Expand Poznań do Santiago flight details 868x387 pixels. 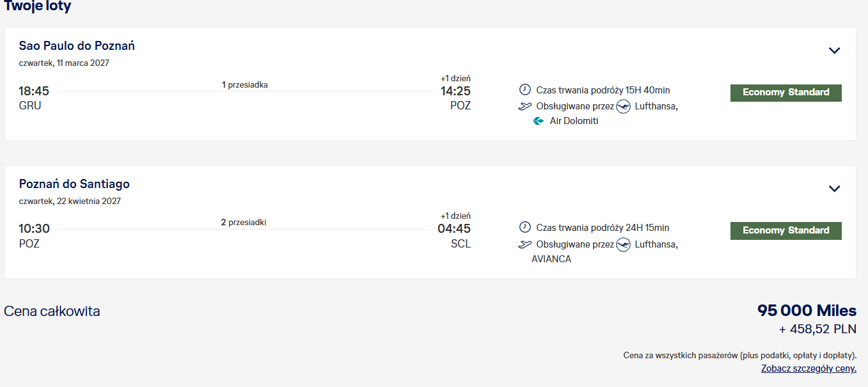coord(834,189)
